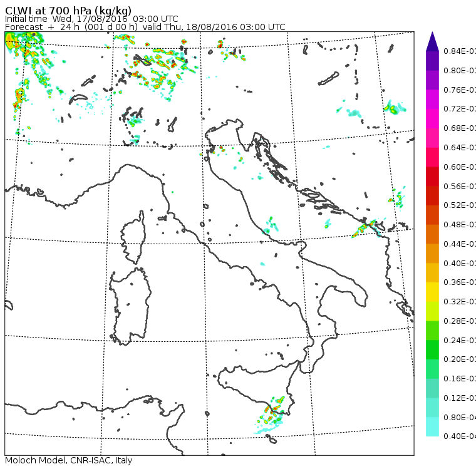Click the Sardinia island outline on the map
476x469 pixels.
[x=130, y=306]
